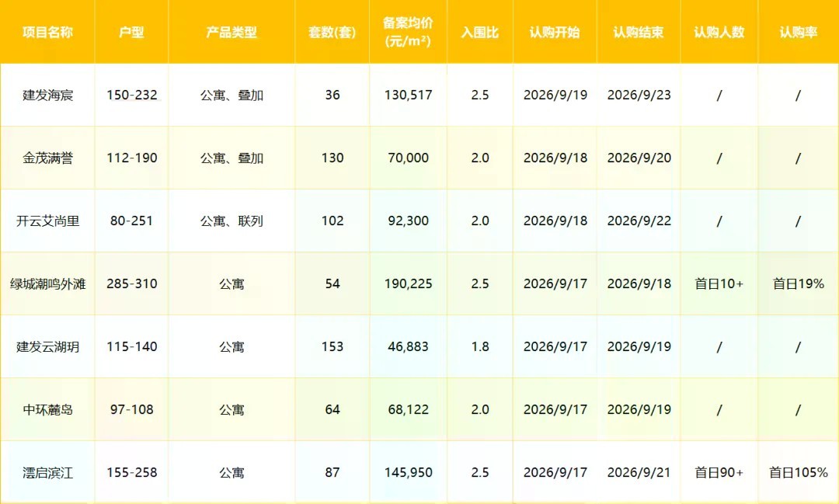The width and height of the screenshot is (839, 504).
Task: Click unit count 87
Action: pos(332,473)
